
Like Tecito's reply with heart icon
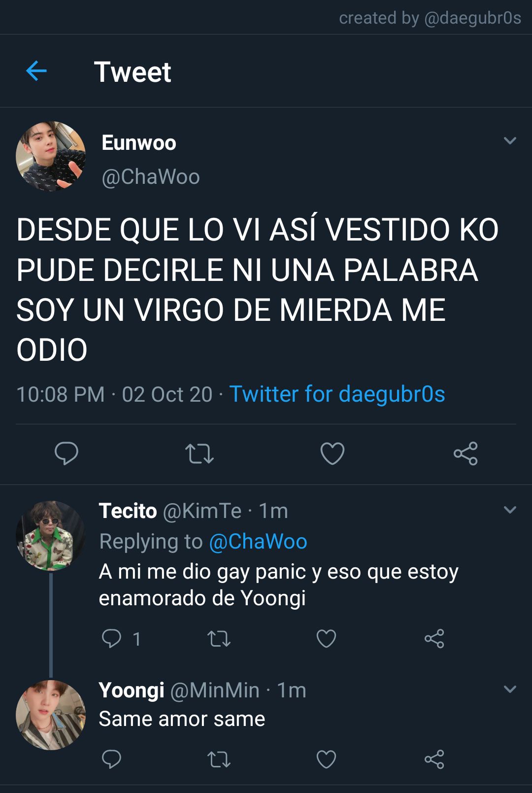coord(326,638)
